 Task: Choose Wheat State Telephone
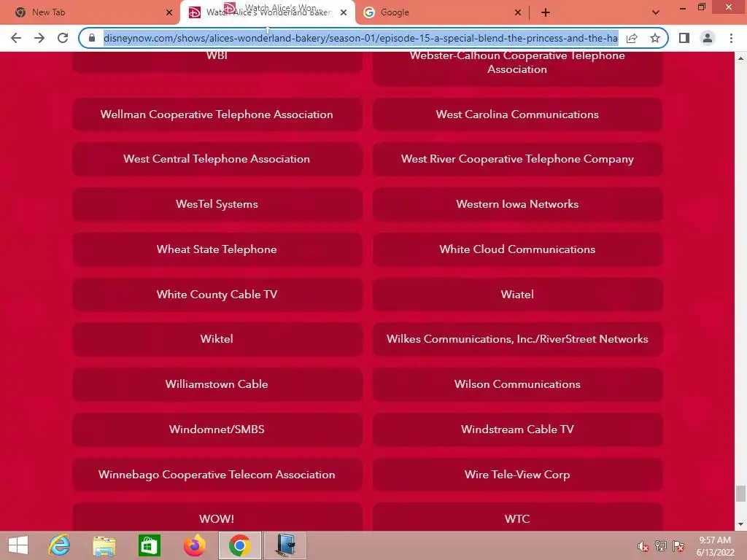[217, 249]
